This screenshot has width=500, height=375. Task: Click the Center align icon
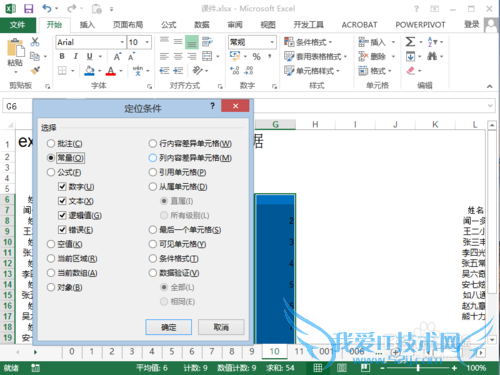tap(178, 56)
